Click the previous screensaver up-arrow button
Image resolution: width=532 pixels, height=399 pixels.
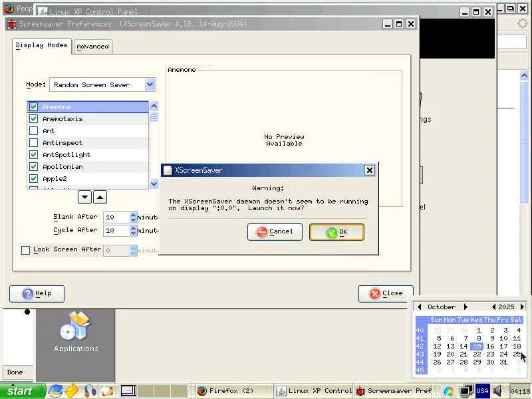pyautogui.click(x=100, y=198)
